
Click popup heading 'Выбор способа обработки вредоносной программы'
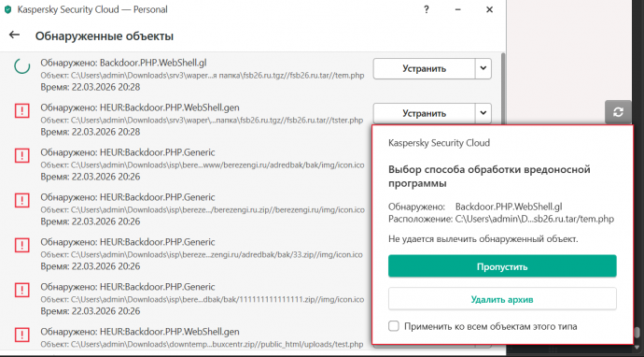[x=489, y=177]
